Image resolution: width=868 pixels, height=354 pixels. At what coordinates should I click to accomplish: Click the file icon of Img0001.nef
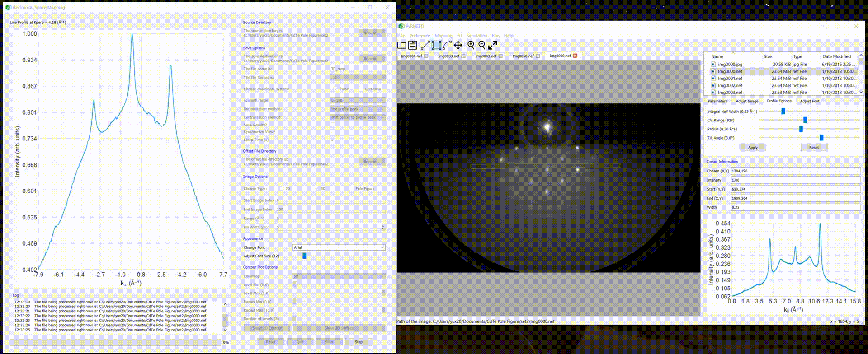(713, 79)
